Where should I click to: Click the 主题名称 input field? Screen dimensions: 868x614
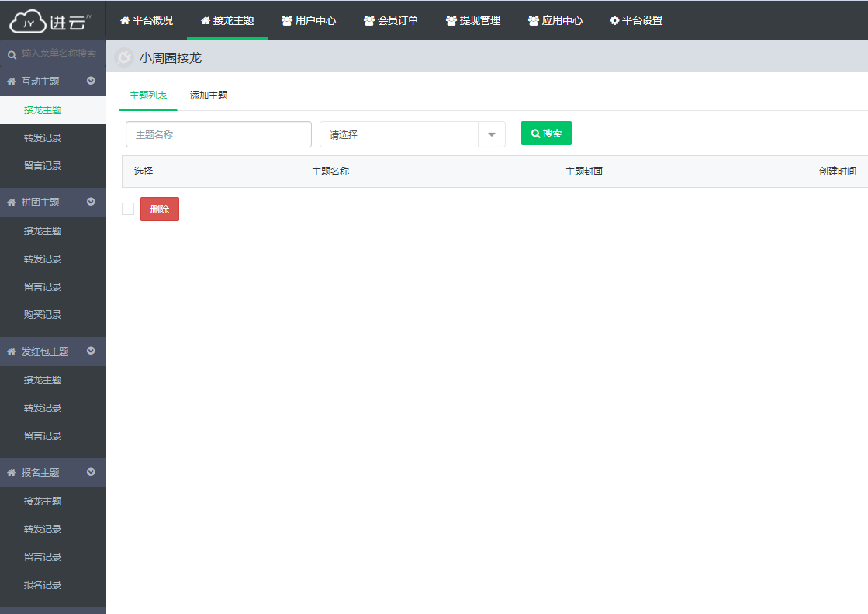[218, 134]
